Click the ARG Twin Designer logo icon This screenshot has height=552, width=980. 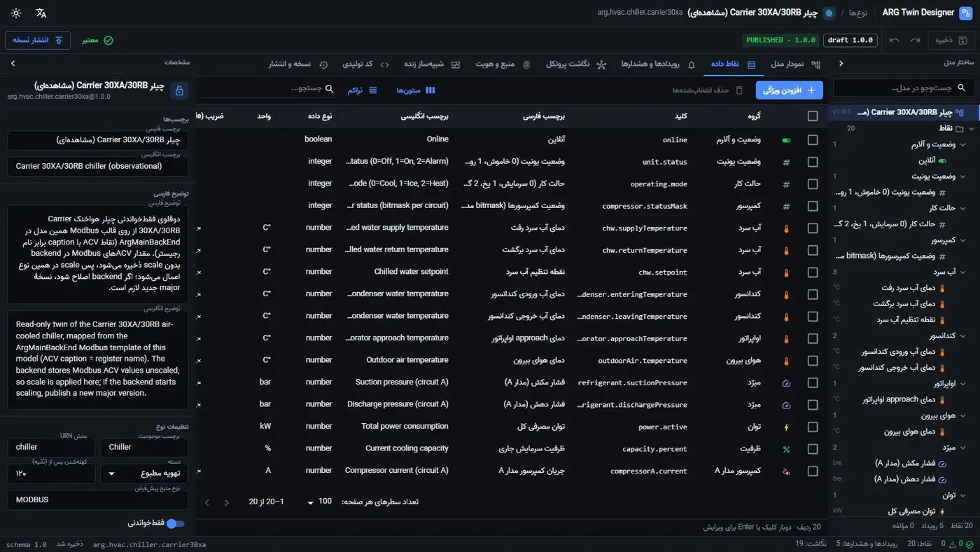coord(966,13)
